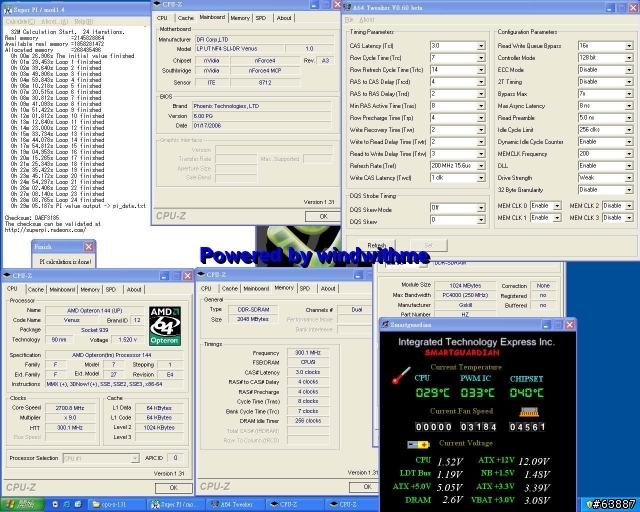Image resolution: width=640 pixels, height=512 pixels.
Task: Open Mainboard tab in bottom-left CPU-Z window
Action: click(x=62, y=289)
